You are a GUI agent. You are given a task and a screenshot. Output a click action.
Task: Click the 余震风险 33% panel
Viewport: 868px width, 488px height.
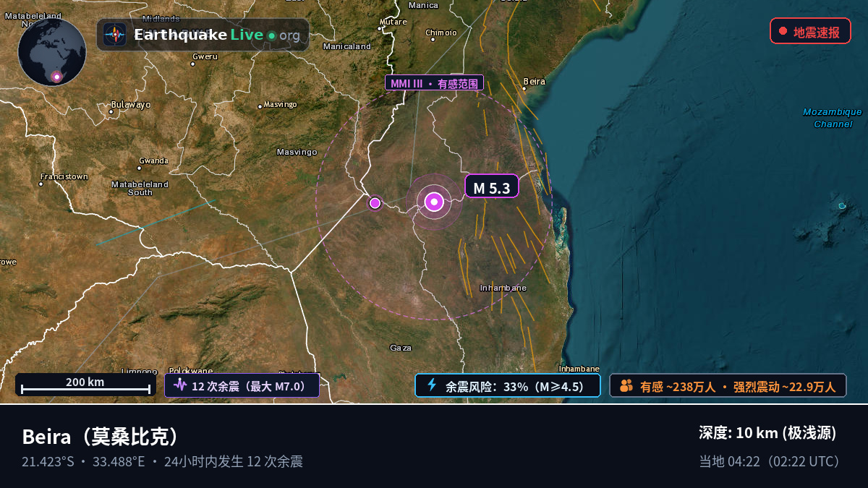click(x=508, y=385)
